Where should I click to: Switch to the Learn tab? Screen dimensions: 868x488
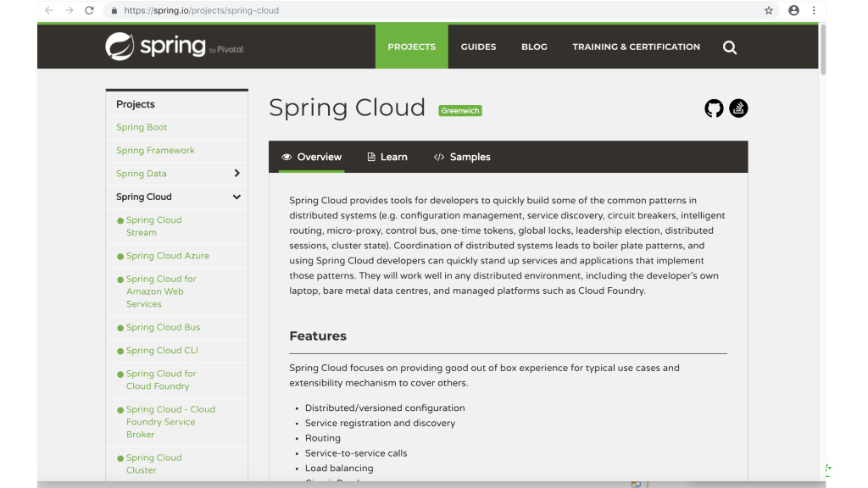(387, 157)
